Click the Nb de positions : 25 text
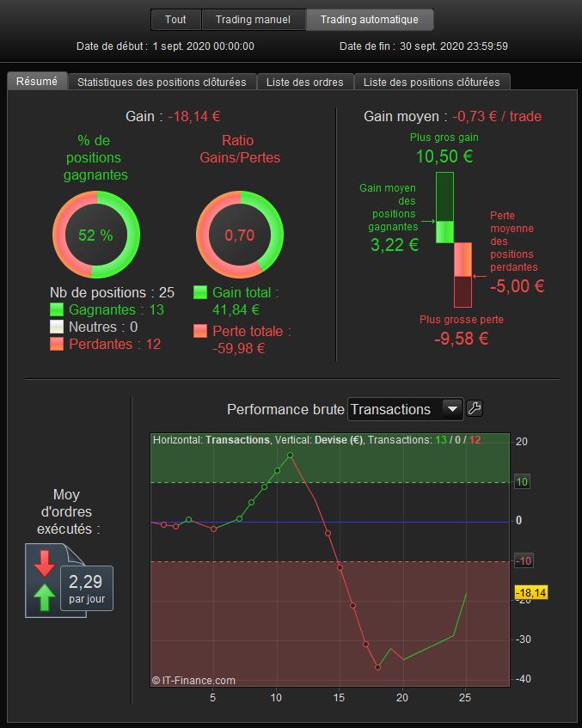 point(112,292)
